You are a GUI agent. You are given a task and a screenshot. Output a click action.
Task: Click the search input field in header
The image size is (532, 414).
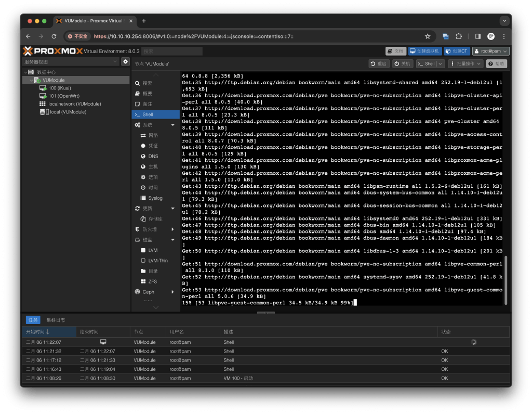pos(172,51)
